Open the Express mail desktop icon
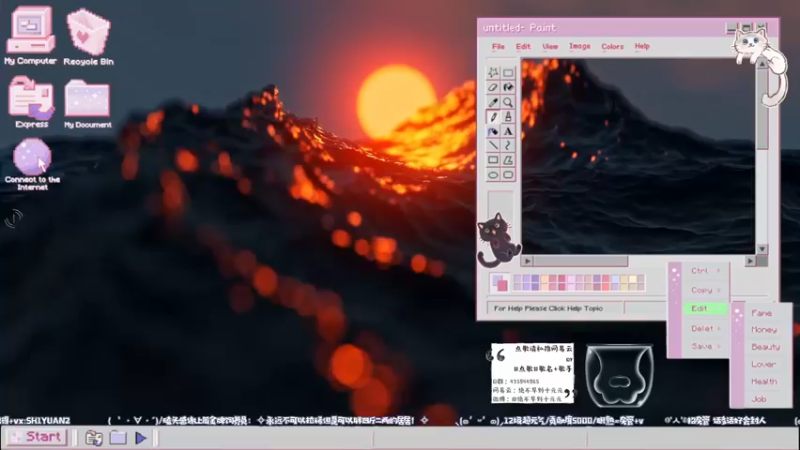Image resolution: width=800 pixels, height=450 pixels. [31, 103]
